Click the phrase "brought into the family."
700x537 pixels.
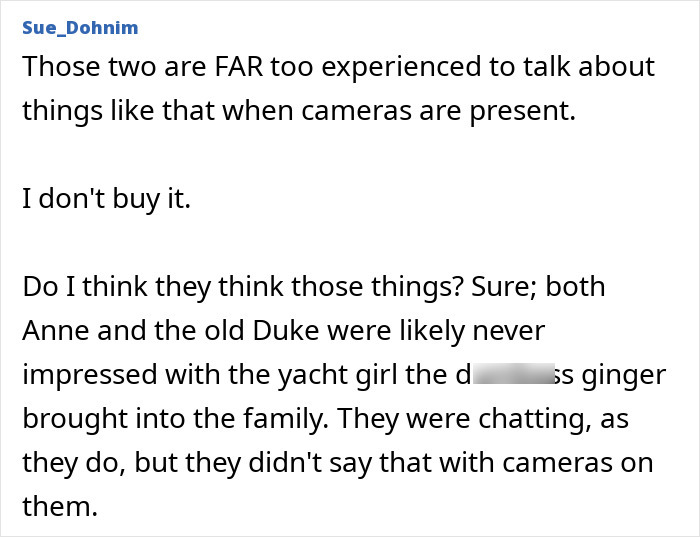pos(174,417)
